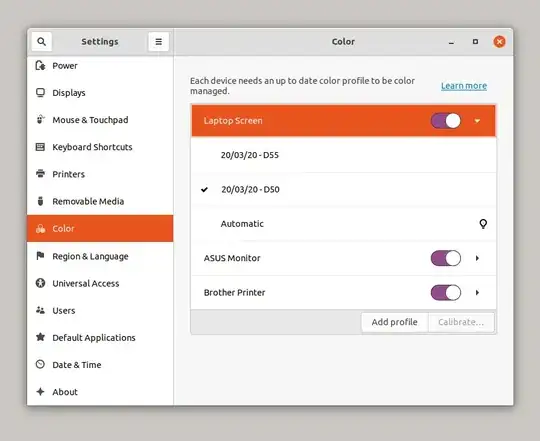Click the ASUS Monitor device label
This screenshot has width=540, height=441.
tap(232, 258)
